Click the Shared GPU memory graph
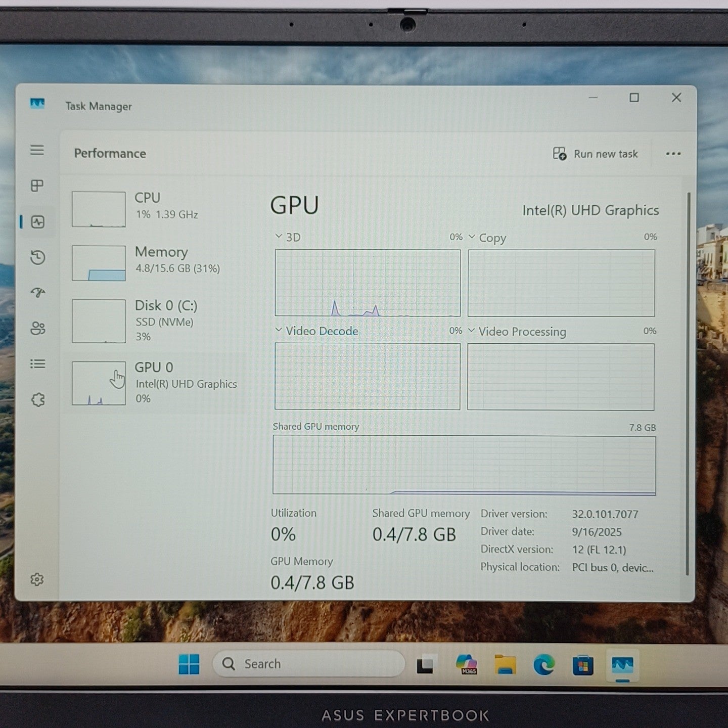The height and width of the screenshot is (728, 728). tap(464, 465)
